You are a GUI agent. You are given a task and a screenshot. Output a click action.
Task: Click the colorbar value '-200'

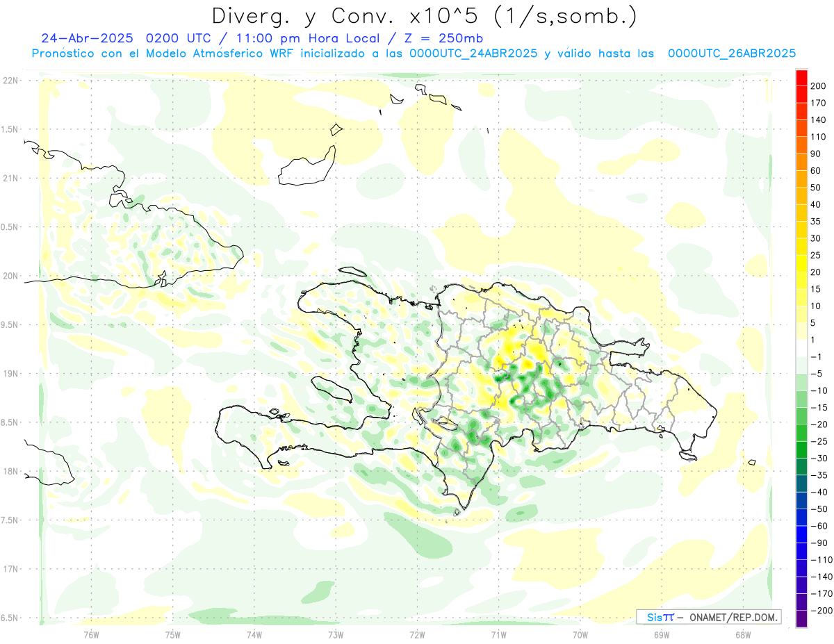821,610
